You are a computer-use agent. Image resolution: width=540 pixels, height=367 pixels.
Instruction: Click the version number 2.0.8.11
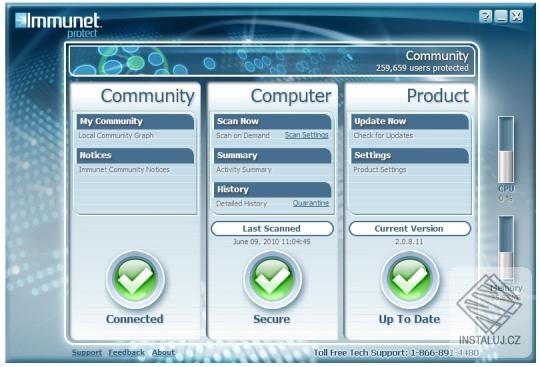(409, 242)
